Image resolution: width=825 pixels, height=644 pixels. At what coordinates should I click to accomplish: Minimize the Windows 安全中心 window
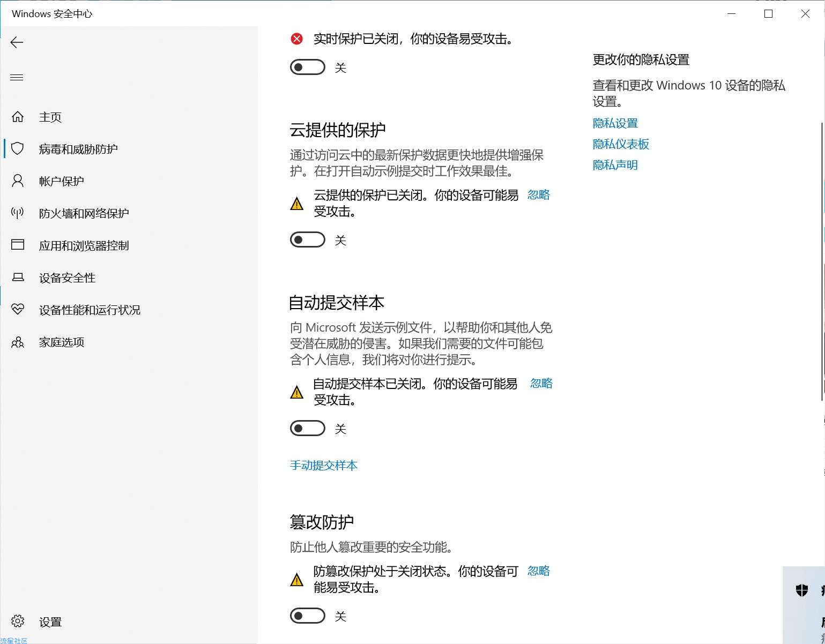pyautogui.click(x=732, y=13)
